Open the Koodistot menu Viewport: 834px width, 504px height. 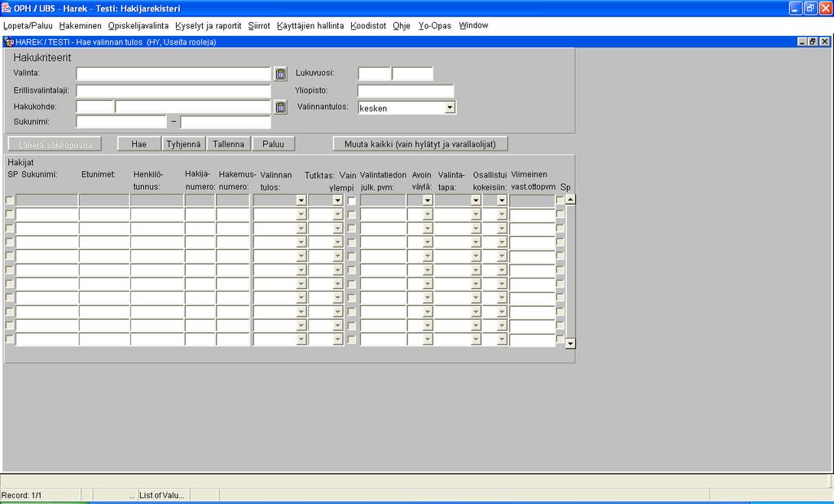coord(368,25)
